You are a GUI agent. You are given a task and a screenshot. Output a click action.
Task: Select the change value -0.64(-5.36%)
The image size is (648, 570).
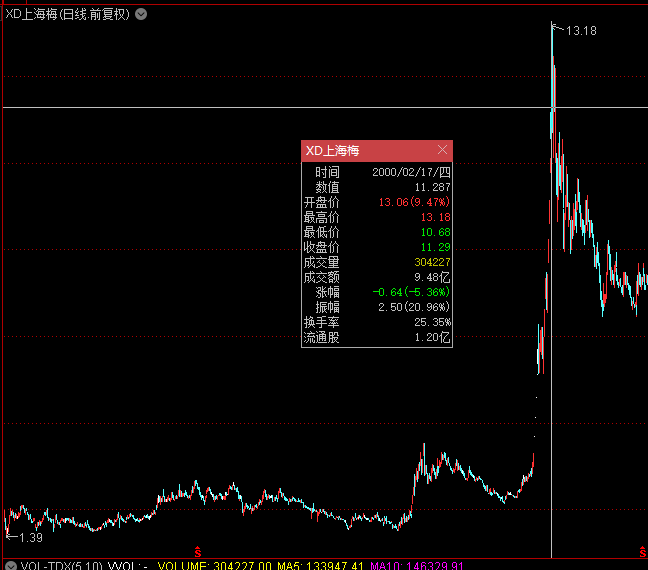click(x=411, y=292)
